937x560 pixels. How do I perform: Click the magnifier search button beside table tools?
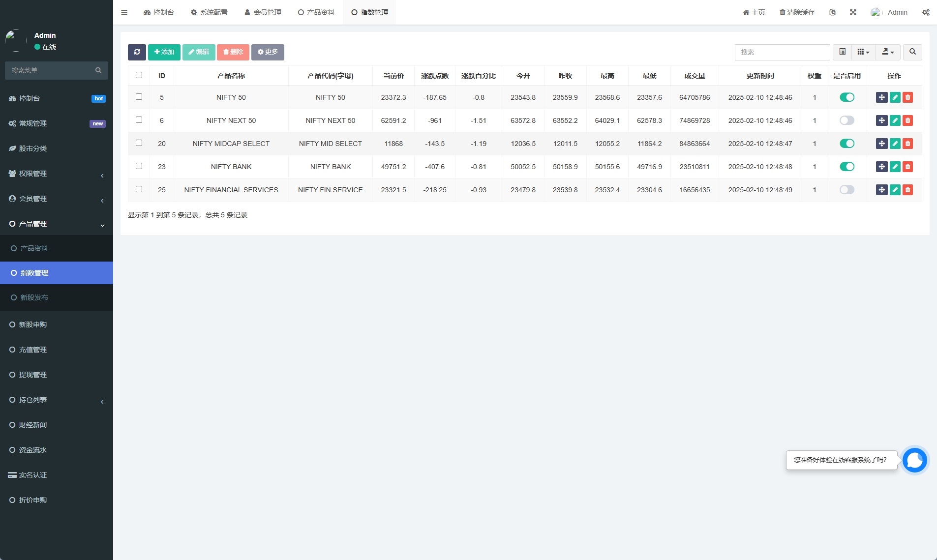point(912,52)
